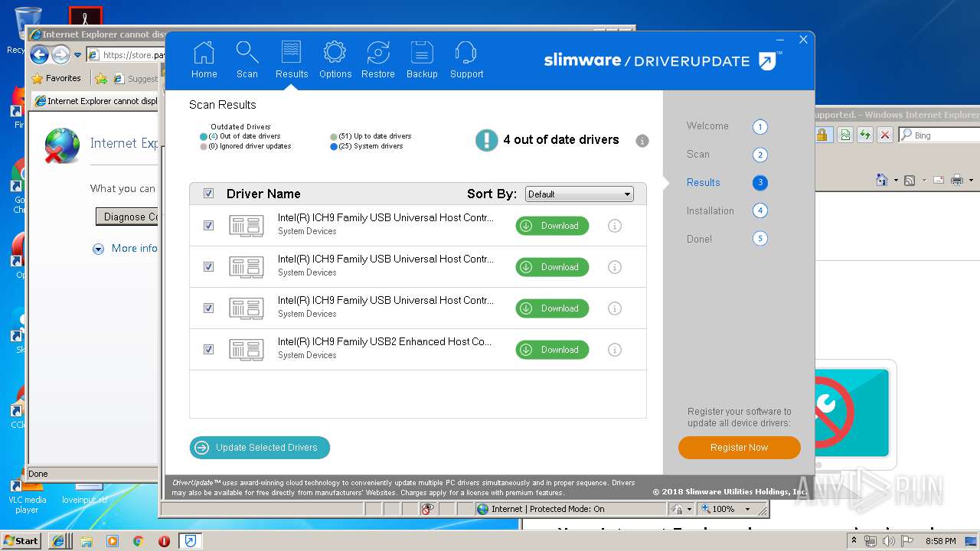Image resolution: width=980 pixels, height=551 pixels.
Task: Uncheck the third ICH9 Universal Host driver
Action: 208,308
